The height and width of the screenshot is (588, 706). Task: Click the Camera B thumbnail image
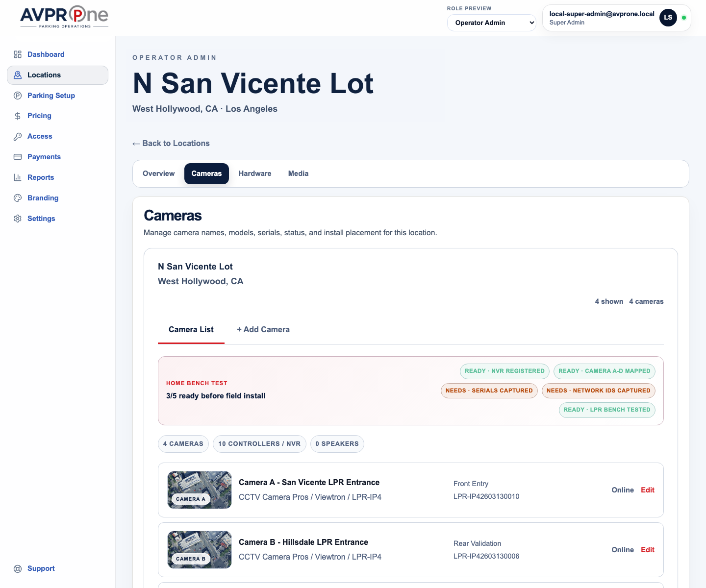pos(200,550)
